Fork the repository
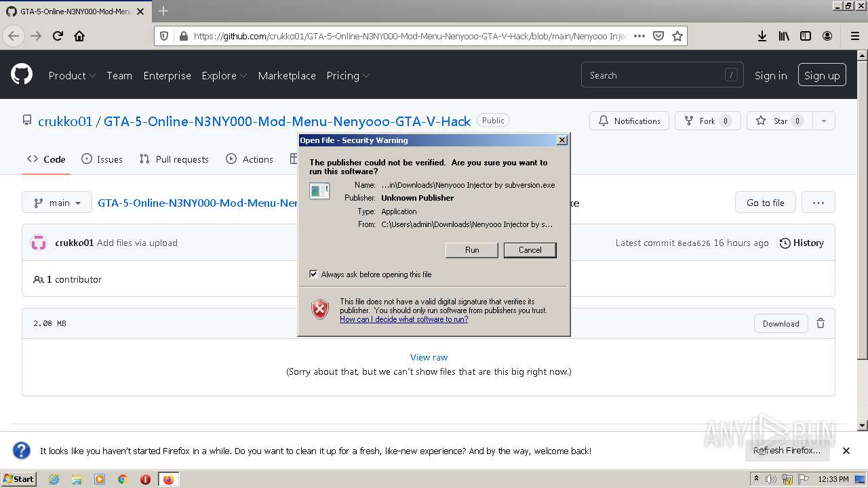 click(708, 121)
